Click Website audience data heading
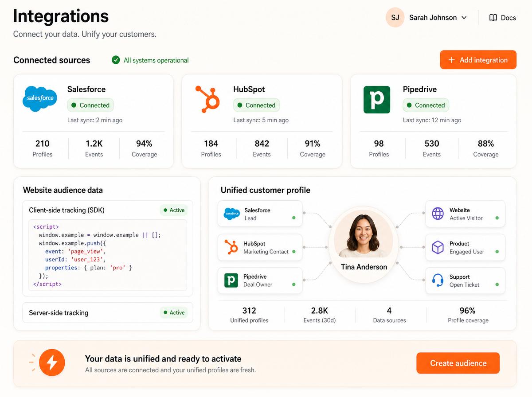This screenshot has height=397, width=532. [63, 190]
